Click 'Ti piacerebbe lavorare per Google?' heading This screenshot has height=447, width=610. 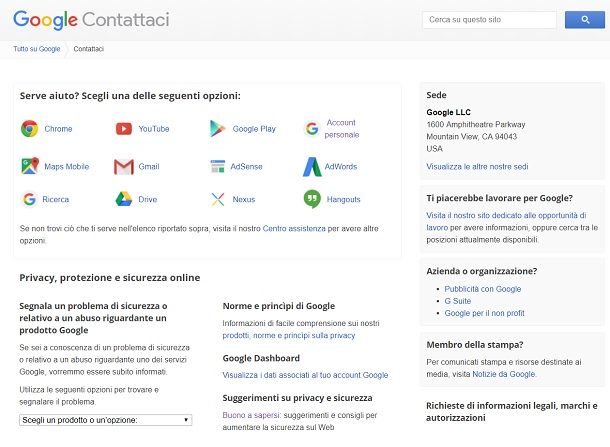coord(500,198)
